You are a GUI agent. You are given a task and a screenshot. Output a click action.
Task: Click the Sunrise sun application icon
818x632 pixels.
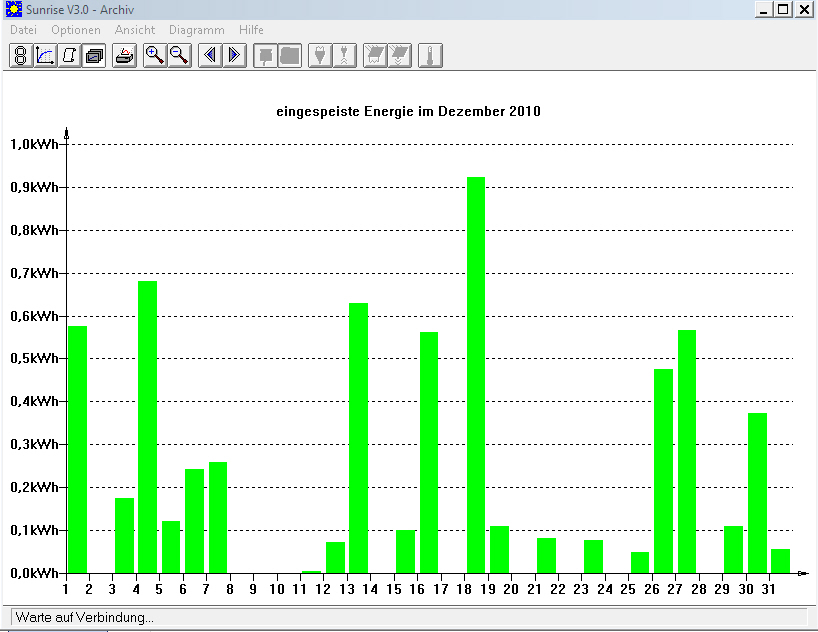click(14, 9)
